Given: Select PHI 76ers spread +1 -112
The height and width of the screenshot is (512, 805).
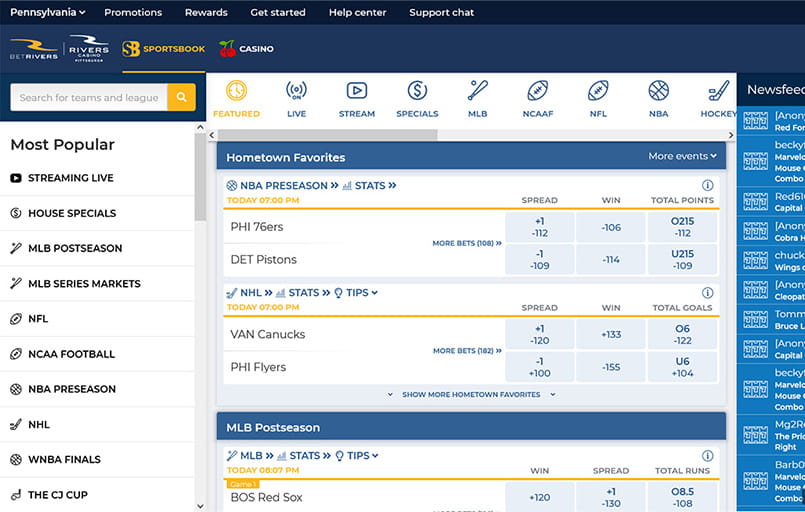Looking at the screenshot, I should pyautogui.click(x=540, y=227).
